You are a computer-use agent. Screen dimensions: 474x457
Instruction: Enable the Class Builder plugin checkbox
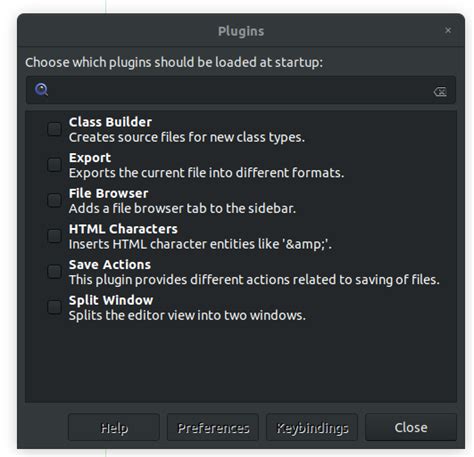tap(54, 129)
